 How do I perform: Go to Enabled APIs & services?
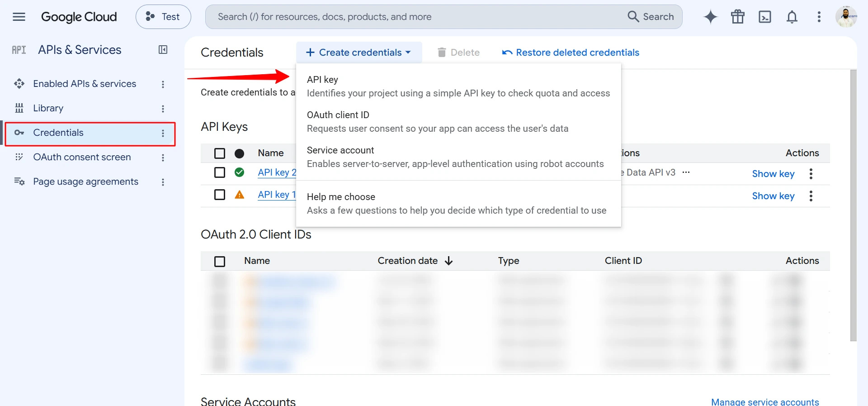pos(85,84)
